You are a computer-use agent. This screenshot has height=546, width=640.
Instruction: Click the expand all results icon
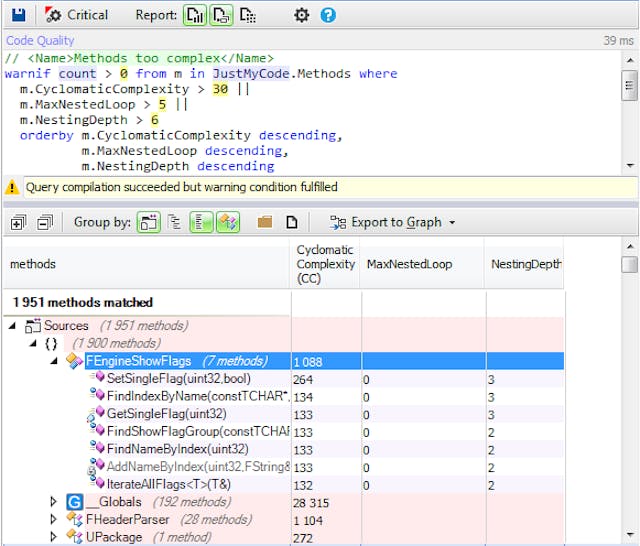pyautogui.click(x=18, y=222)
